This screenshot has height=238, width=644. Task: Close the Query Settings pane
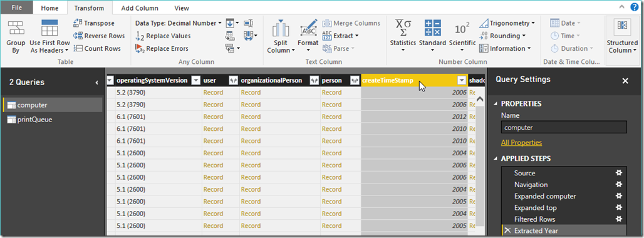point(625,81)
